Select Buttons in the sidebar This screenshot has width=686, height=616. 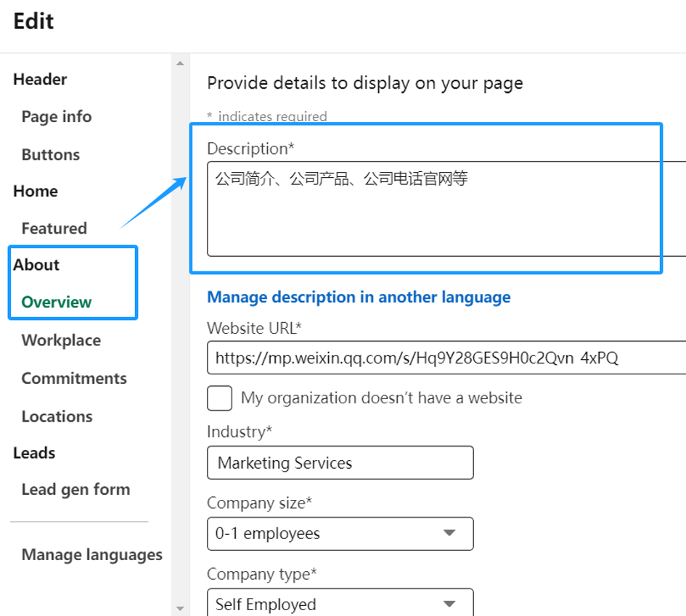pos(51,155)
